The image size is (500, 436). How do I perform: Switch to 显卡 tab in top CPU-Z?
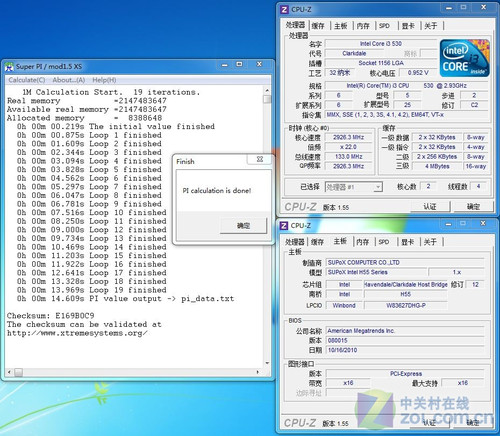point(408,26)
